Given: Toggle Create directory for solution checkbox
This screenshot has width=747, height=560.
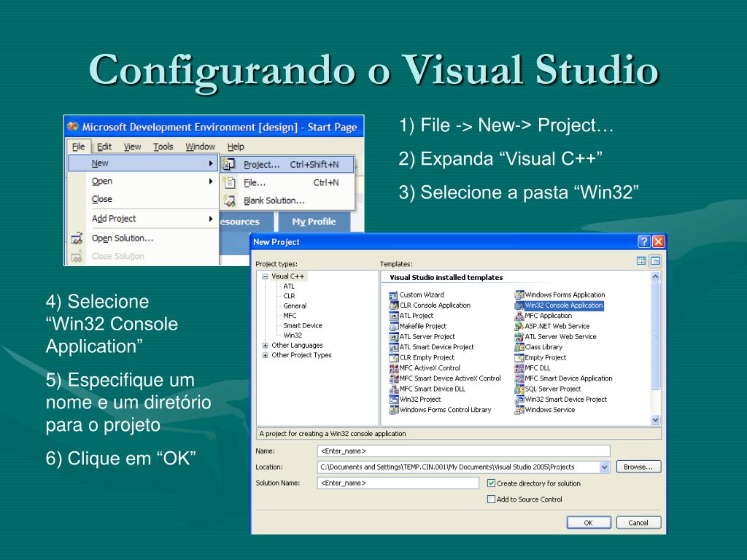Looking at the screenshot, I should coord(491,483).
